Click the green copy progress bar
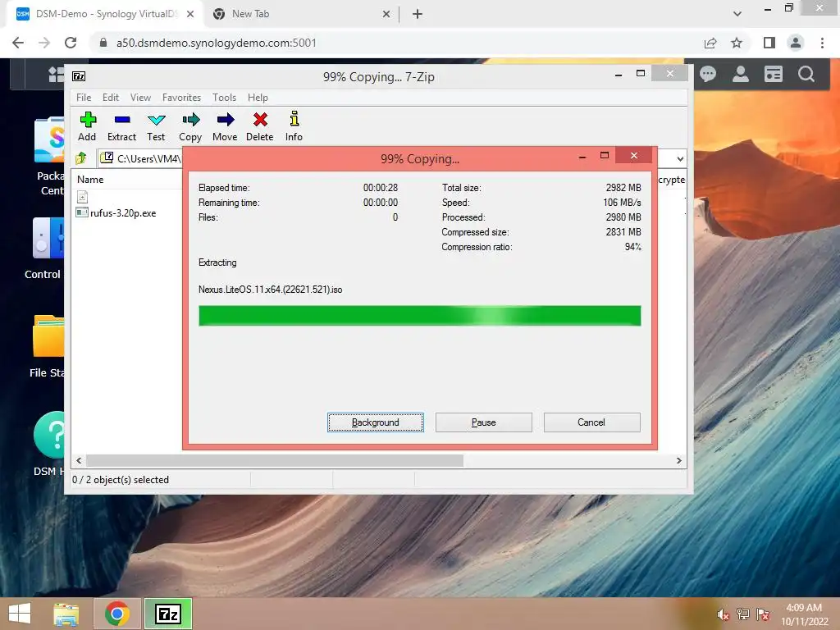The image size is (840, 630). [x=419, y=316]
